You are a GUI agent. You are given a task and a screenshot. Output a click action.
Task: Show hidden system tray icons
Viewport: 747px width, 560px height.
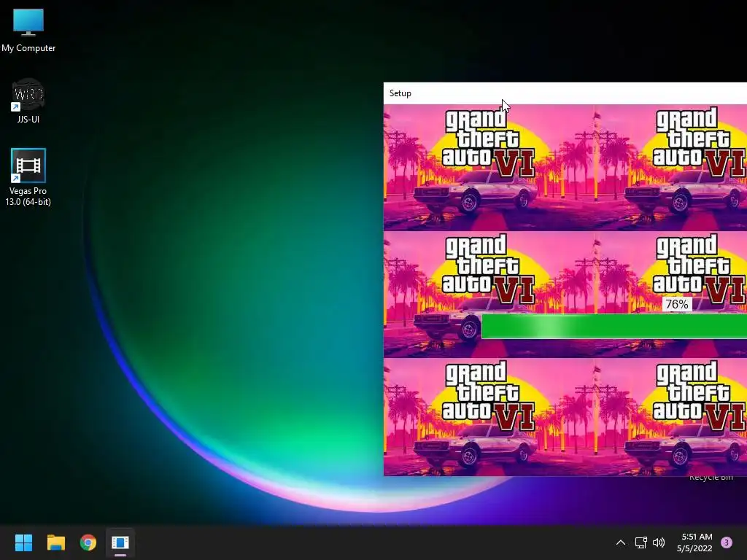621,542
